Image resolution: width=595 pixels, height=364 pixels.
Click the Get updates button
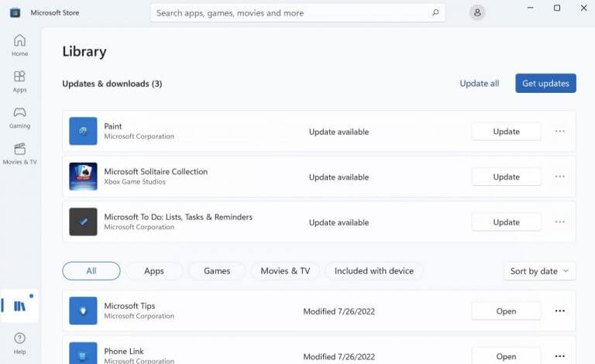tap(545, 84)
